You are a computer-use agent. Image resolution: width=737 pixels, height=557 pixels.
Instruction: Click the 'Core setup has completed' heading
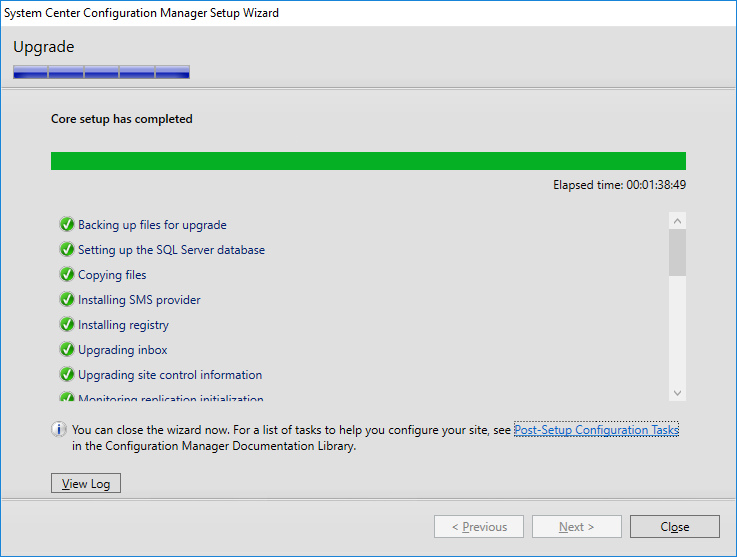point(122,119)
